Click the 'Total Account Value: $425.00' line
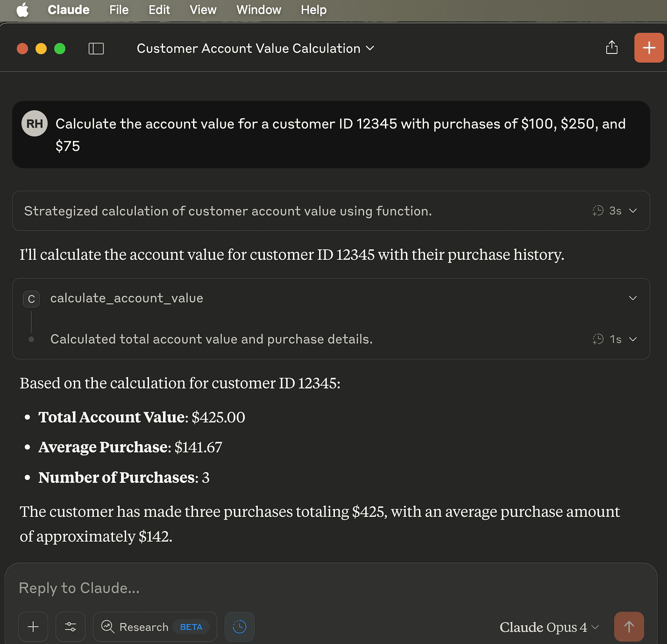This screenshot has width=667, height=644. coord(141,417)
